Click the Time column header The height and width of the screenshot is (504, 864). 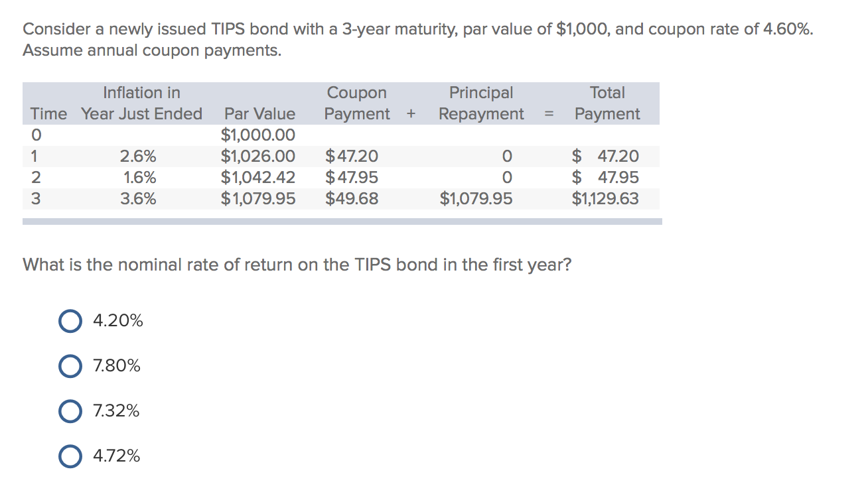(x=48, y=114)
